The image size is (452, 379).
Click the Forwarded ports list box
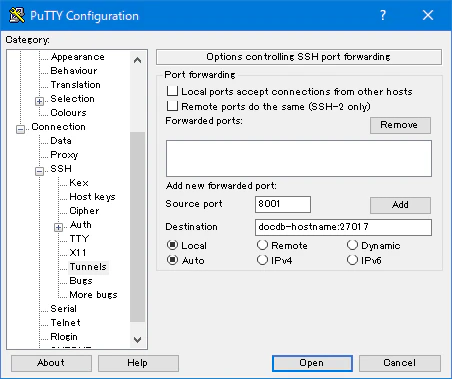299,158
